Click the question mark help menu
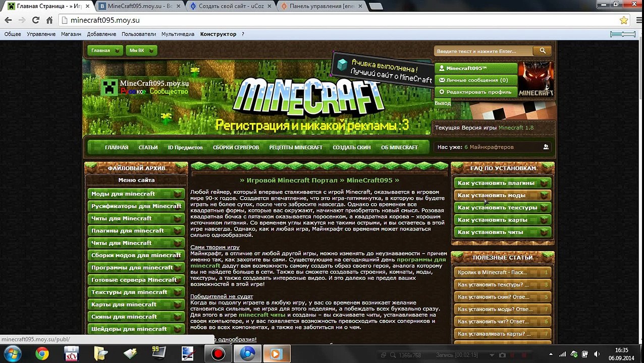Image resolution: width=644 pixels, height=363 pixels. pyautogui.click(x=243, y=34)
